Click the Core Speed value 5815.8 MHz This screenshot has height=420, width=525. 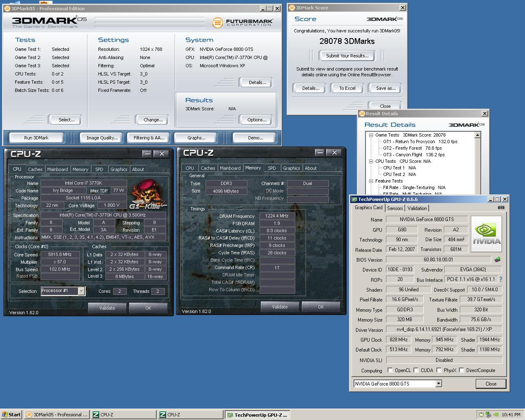click(60, 255)
